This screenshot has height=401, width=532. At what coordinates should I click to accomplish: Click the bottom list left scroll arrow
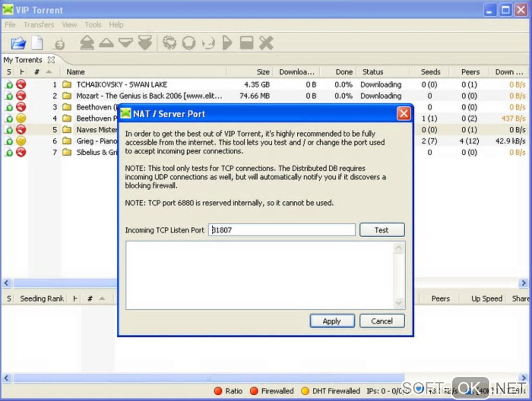point(6,378)
